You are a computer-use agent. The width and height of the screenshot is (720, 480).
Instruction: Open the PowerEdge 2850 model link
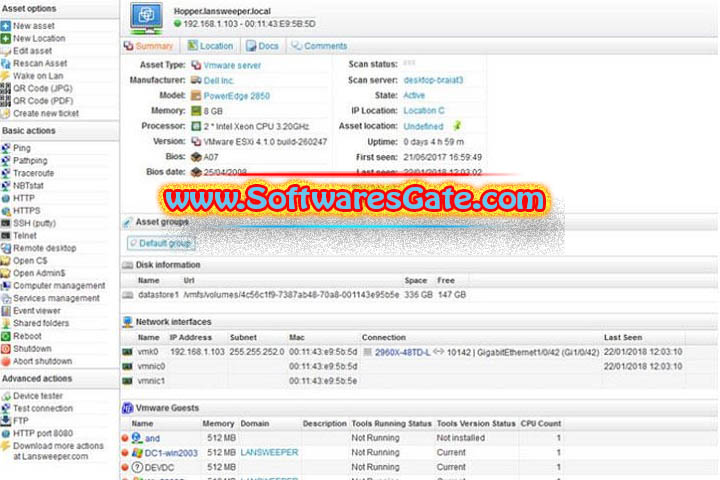[x=236, y=96]
